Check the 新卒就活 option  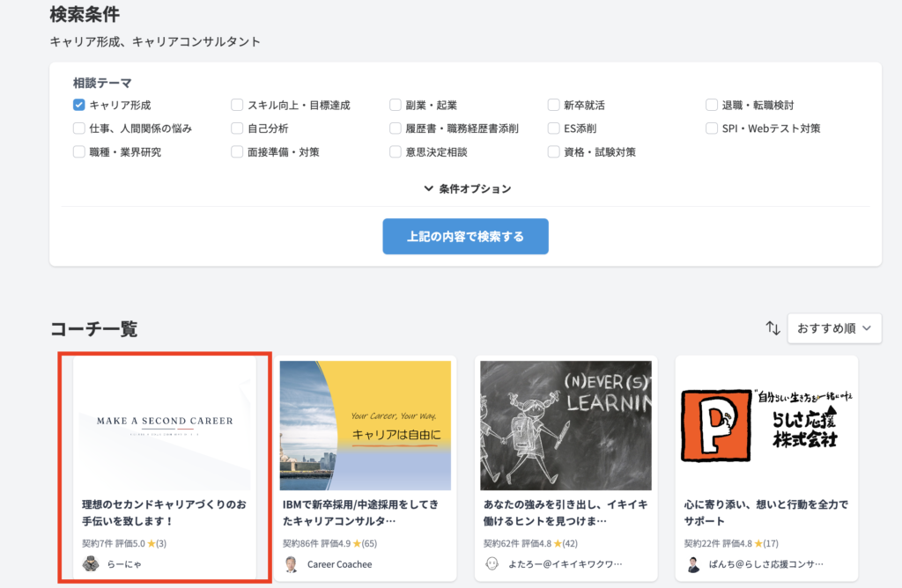(x=554, y=105)
